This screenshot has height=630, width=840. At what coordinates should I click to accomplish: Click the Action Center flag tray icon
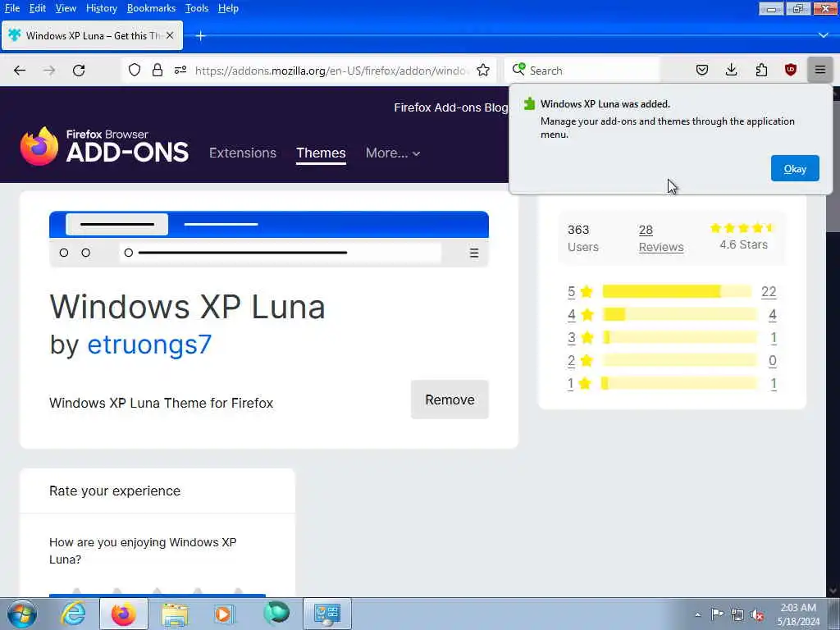click(x=717, y=614)
